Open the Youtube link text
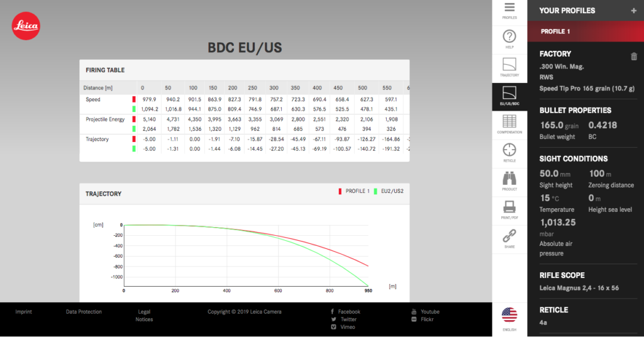This screenshot has width=644, height=337. pyautogui.click(x=430, y=312)
